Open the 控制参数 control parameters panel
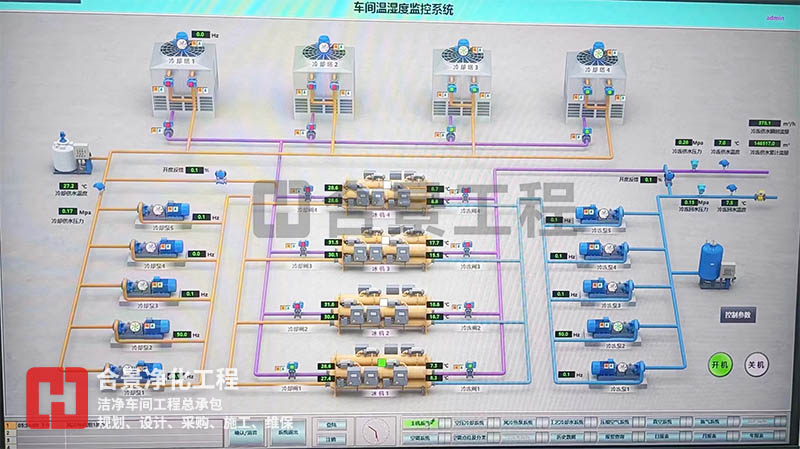Screen dimensions: 800x449 point(742,314)
